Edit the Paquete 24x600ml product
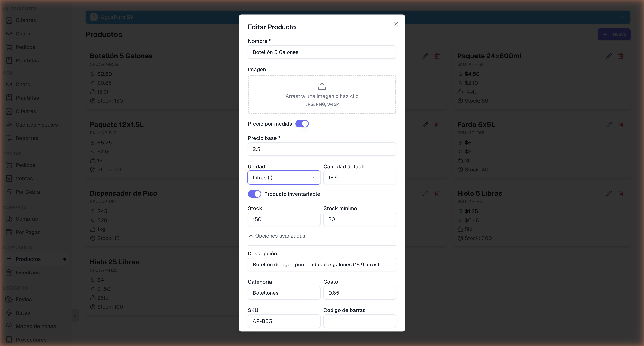Screen dimensions: 644x346 point(609,56)
